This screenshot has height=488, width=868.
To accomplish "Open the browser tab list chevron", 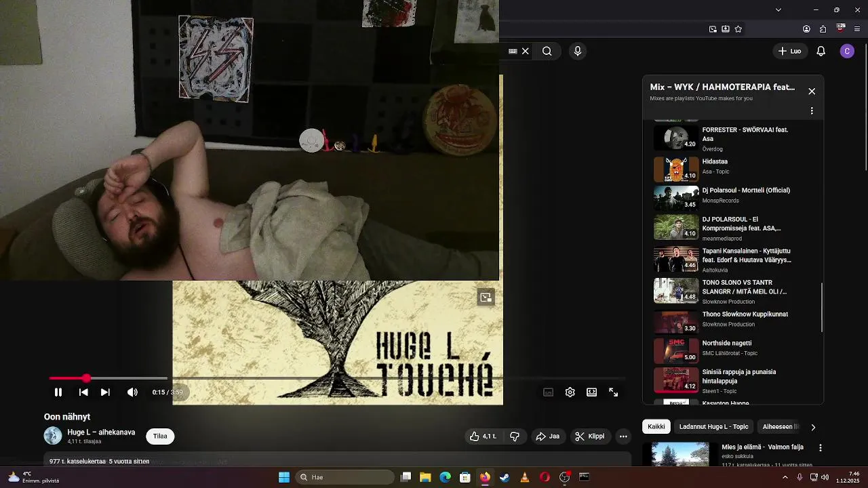I will click(778, 9).
